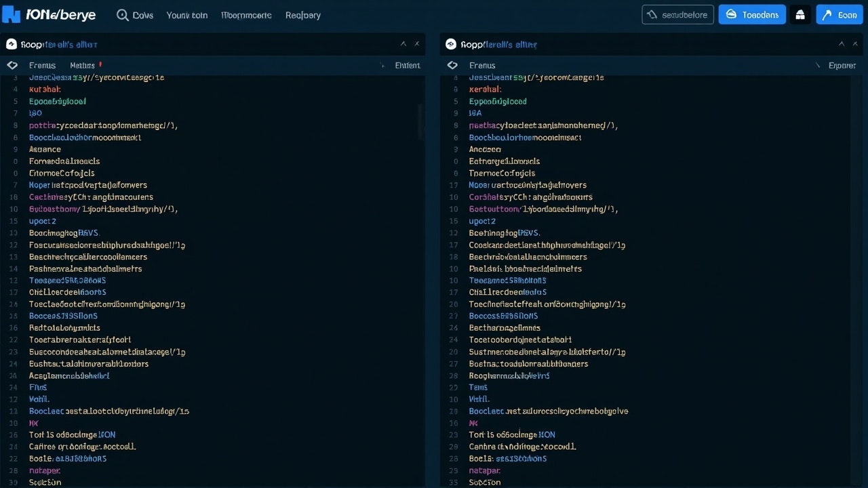Click 'Fims' line in left panel
This screenshot has width=868, height=488.
point(38,388)
